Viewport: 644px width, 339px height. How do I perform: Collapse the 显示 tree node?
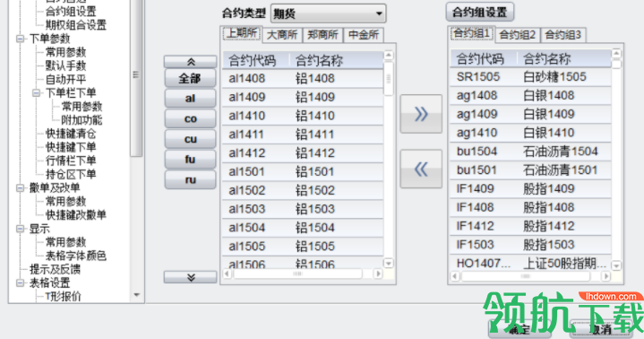tap(20, 229)
